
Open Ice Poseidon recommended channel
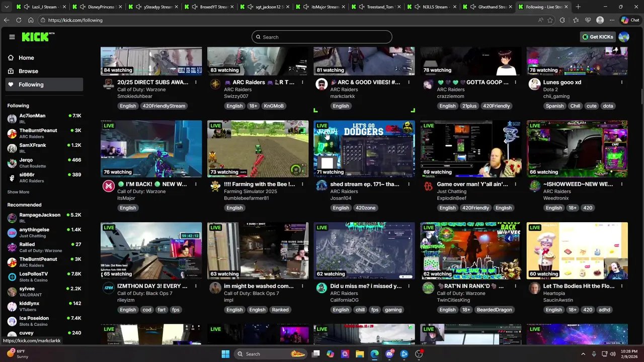point(44,321)
